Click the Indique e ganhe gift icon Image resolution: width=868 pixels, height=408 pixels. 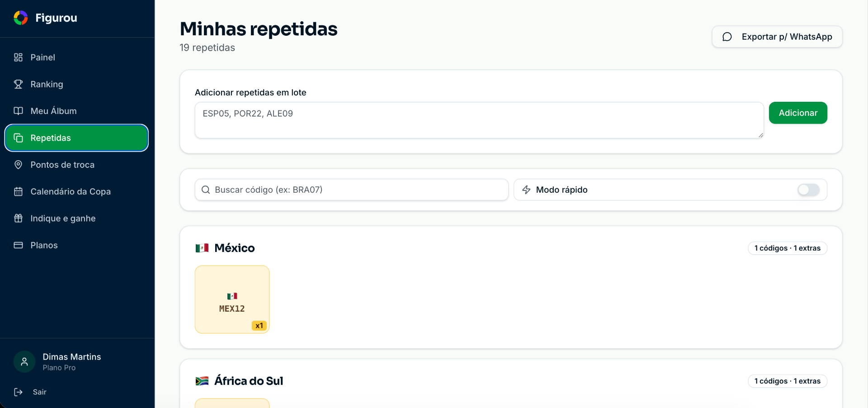pyautogui.click(x=18, y=218)
